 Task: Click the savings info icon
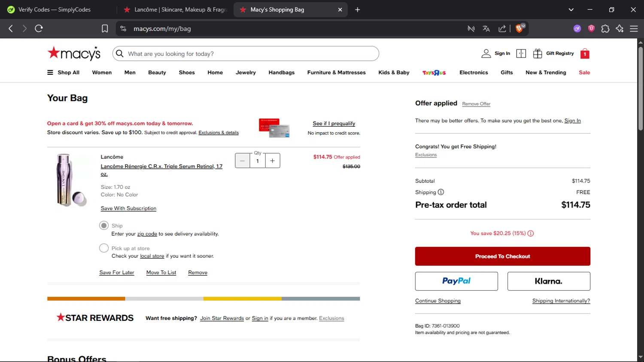pyautogui.click(x=531, y=234)
